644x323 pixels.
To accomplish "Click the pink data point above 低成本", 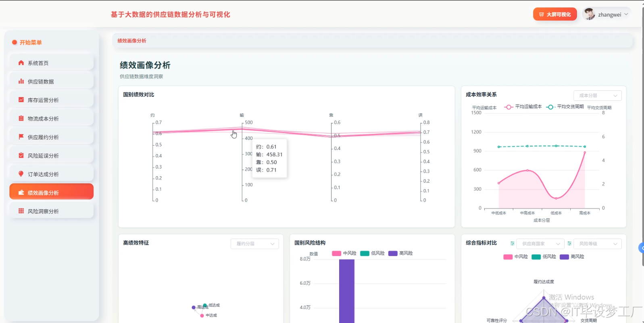I will point(556,198).
